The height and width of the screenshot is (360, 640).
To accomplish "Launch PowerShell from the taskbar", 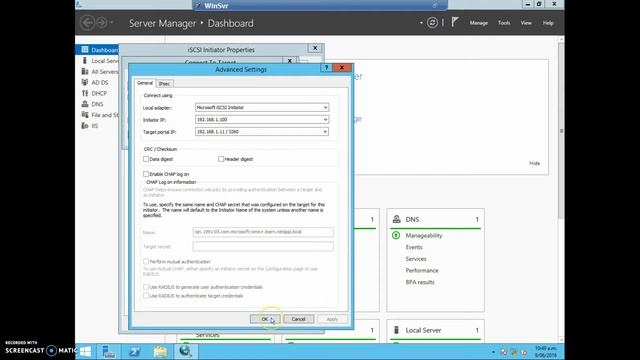I will coord(134,351).
